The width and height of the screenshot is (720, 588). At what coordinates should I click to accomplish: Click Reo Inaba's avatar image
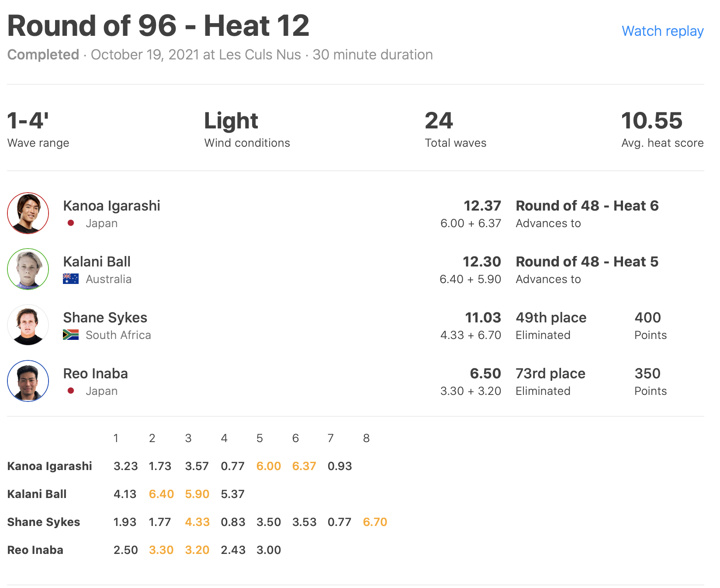click(28, 381)
